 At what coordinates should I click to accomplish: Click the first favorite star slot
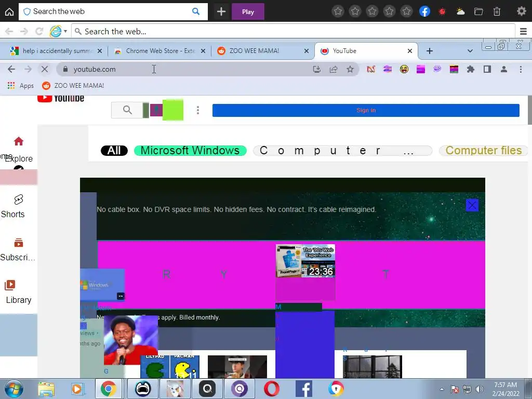click(x=338, y=12)
